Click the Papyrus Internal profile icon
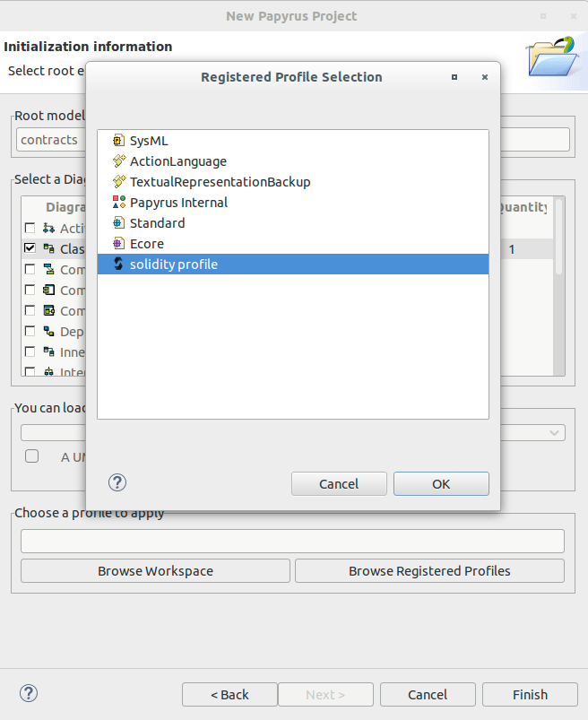This screenshot has height=720, width=588. (119, 202)
